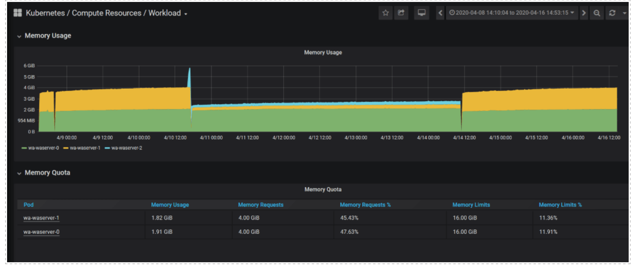Open the Memory Quota panel title menu
This screenshot has height=274, width=644.
[x=323, y=190]
